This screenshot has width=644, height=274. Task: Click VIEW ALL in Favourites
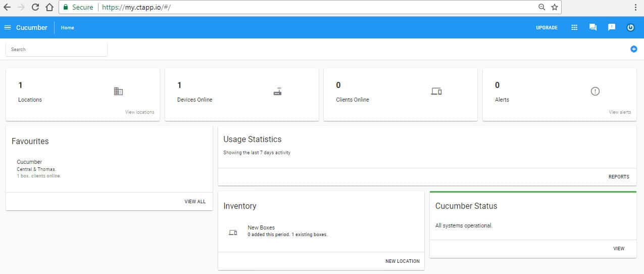(195, 202)
